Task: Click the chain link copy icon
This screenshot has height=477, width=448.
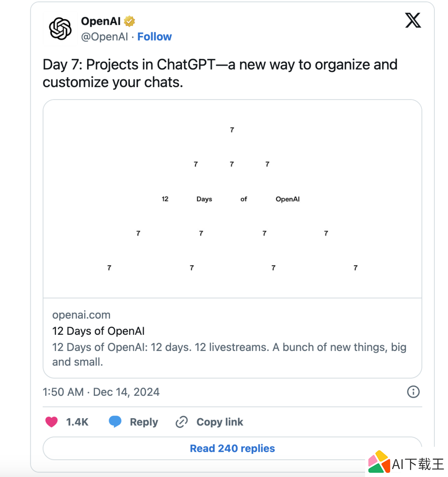Action: (182, 422)
